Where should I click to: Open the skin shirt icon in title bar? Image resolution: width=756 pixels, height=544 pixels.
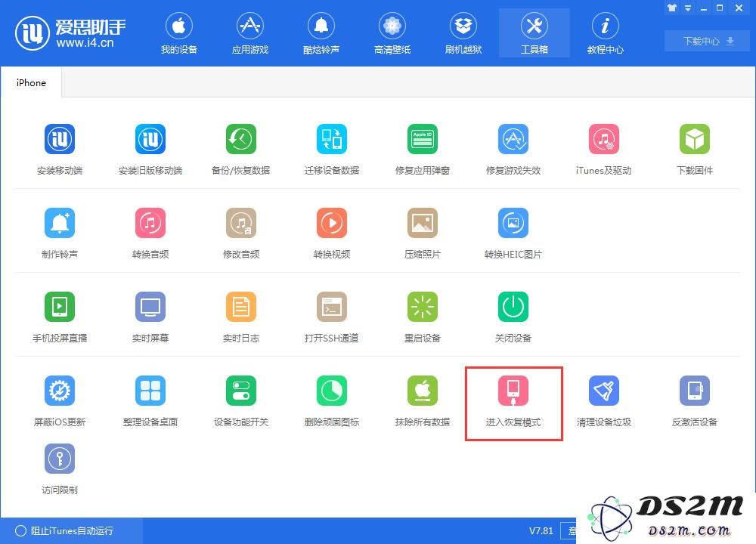pos(671,8)
